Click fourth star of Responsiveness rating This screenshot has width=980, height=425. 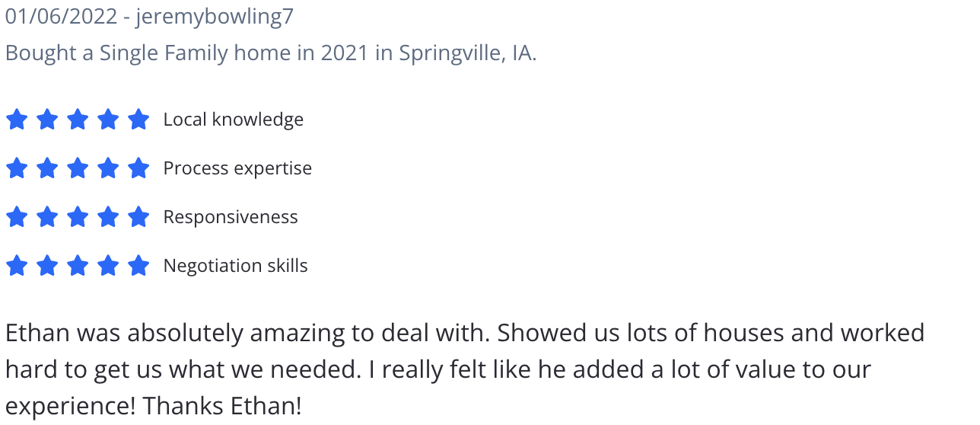click(x=108, y=217)
